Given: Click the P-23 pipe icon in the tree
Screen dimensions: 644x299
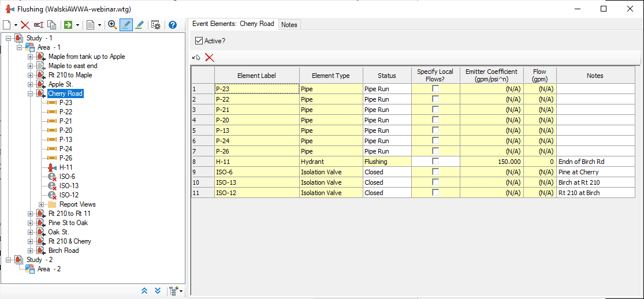Looking at the screenshot, I should click(x=52, y=102).
